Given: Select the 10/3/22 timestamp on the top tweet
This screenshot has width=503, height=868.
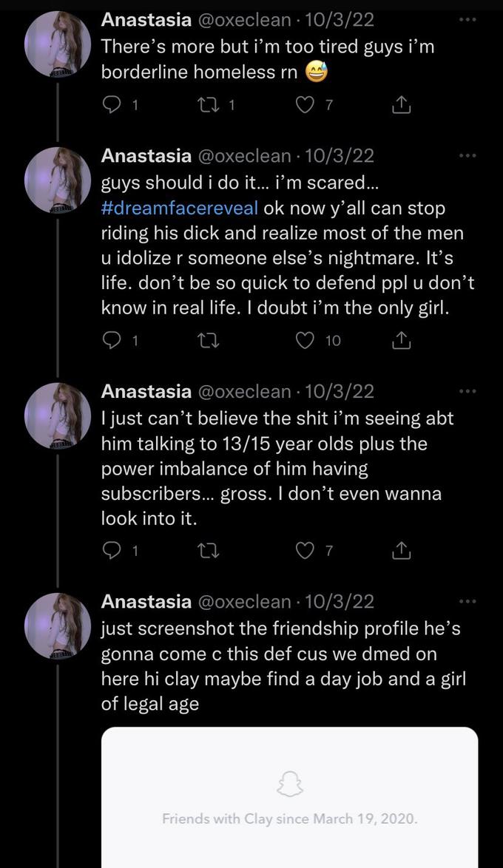Looking at the screenshot, I should (333, 20).
